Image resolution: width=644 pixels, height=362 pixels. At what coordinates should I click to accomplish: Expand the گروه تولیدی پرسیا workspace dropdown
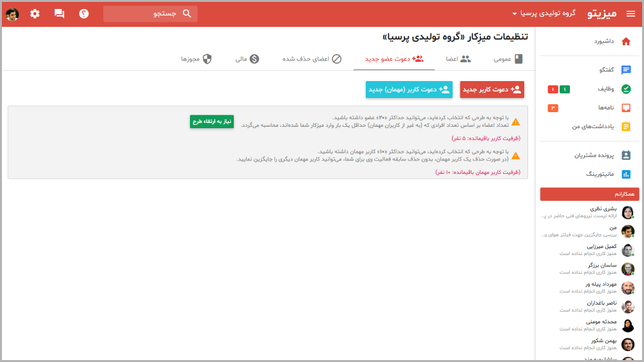point(544,14)
